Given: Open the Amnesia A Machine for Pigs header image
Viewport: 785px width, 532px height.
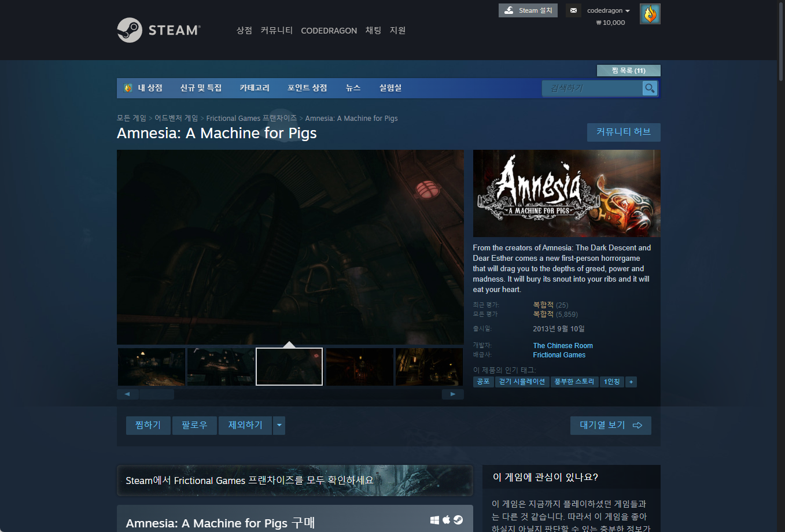Looking at the screenshot, I should pos(566,193).
